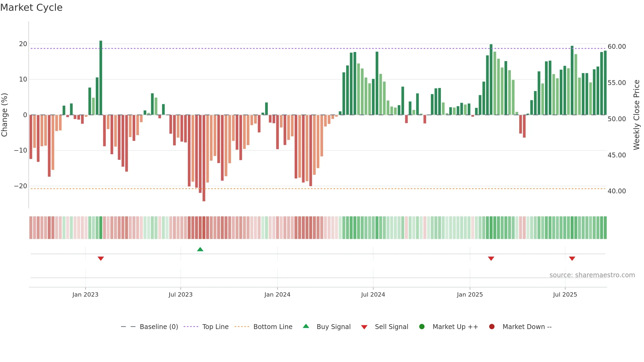
Task: Click the Jul 2025 axis label
Action: click(x=565, y=295)
